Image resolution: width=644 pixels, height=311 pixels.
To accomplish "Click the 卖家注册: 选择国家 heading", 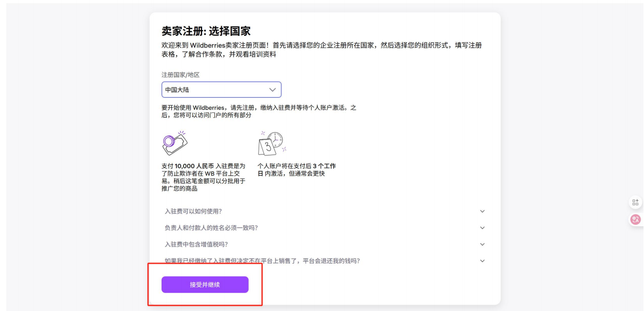I will tap(206, 31).
